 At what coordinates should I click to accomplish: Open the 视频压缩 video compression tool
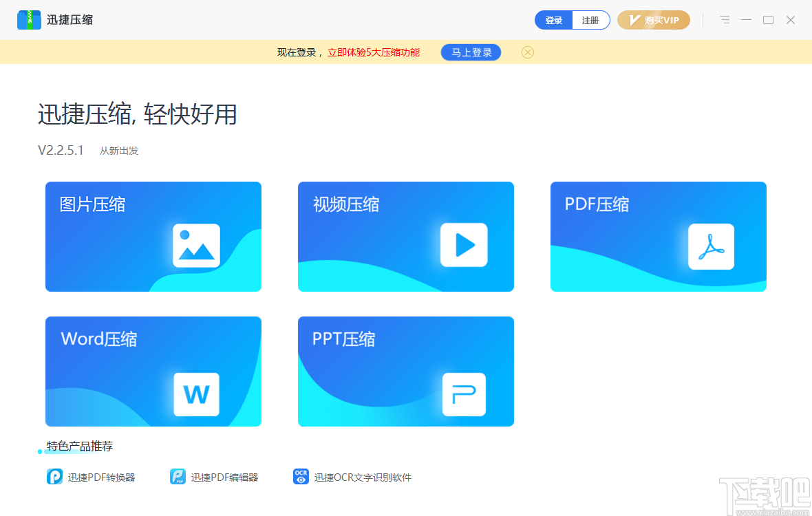click(405, 236)
